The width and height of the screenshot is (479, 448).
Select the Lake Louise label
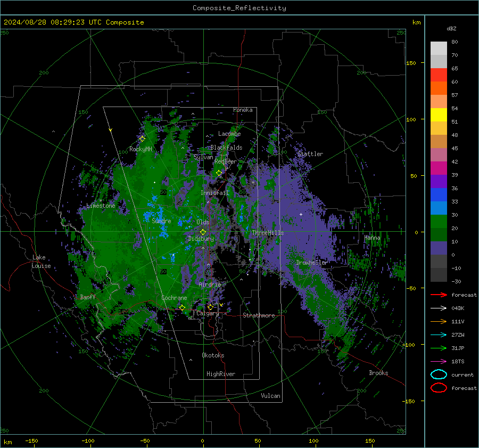coord(41,262)
